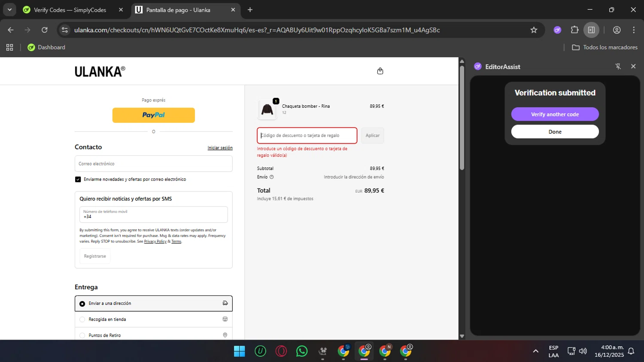Screen dimensions: 644x362
Task: Show hidden system tray icons
Action: point(535,351)
